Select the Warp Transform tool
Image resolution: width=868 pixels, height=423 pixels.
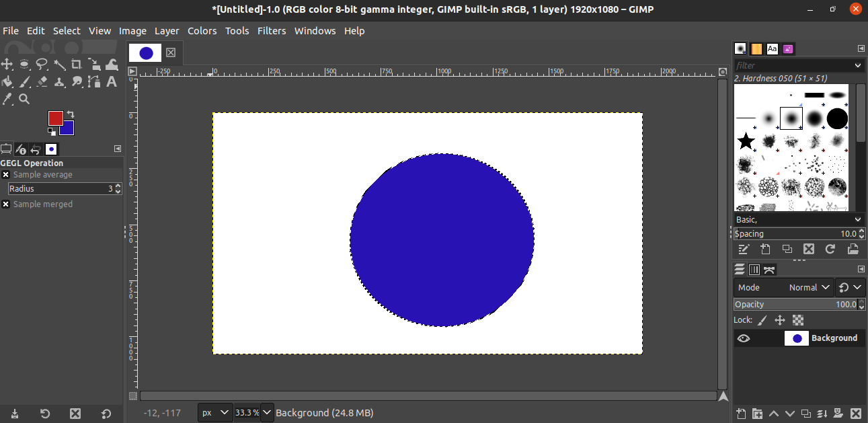point(112,65)
